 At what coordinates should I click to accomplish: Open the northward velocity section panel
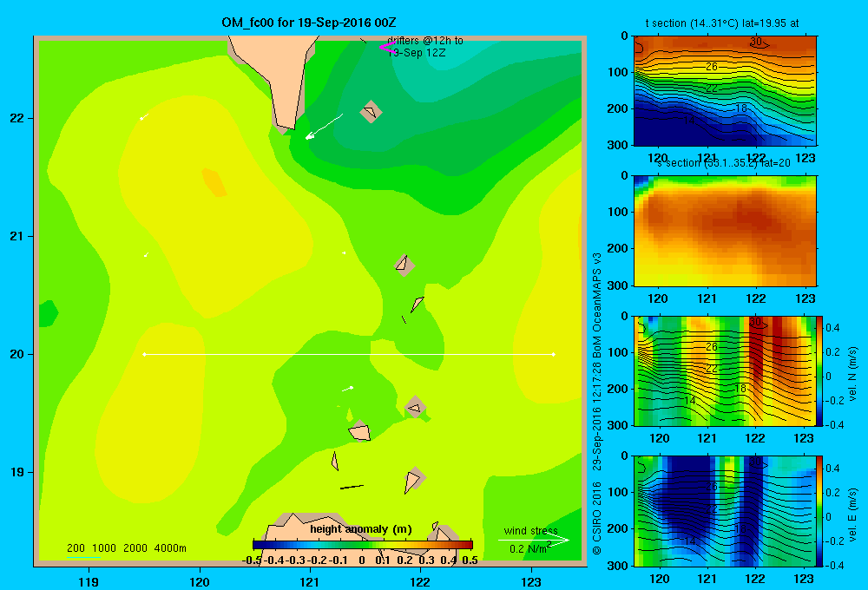(725, 370)
